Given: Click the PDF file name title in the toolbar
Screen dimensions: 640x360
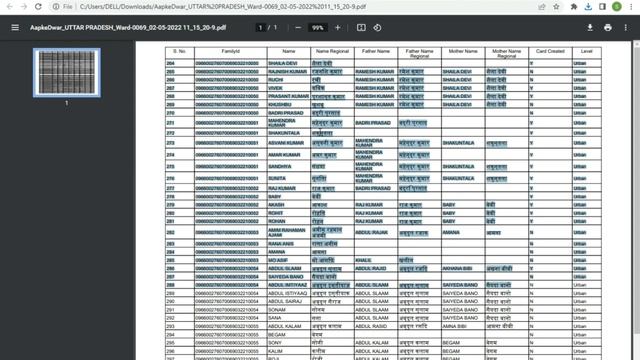Looking at the screenshot, I should click(x=128, y=28).
